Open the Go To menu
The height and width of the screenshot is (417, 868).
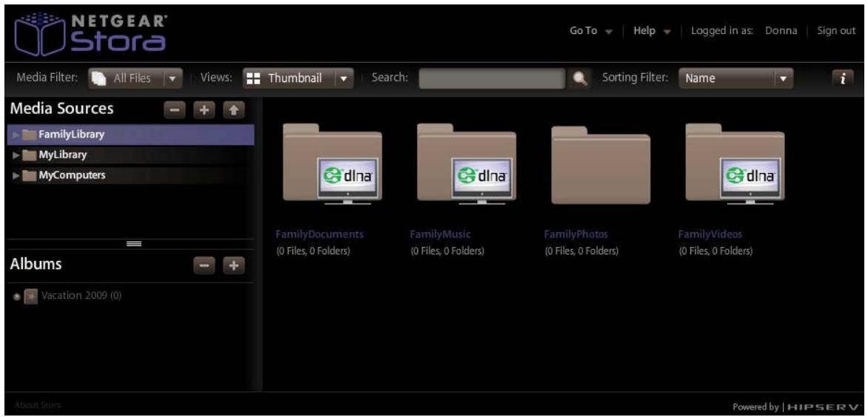click(x=591, y=31)
